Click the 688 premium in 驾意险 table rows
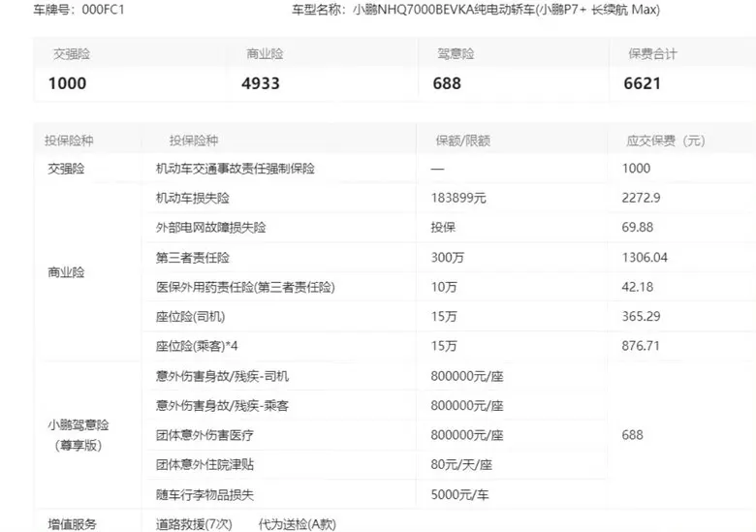This screenshot has width=756, height=532. coord(632,436)
